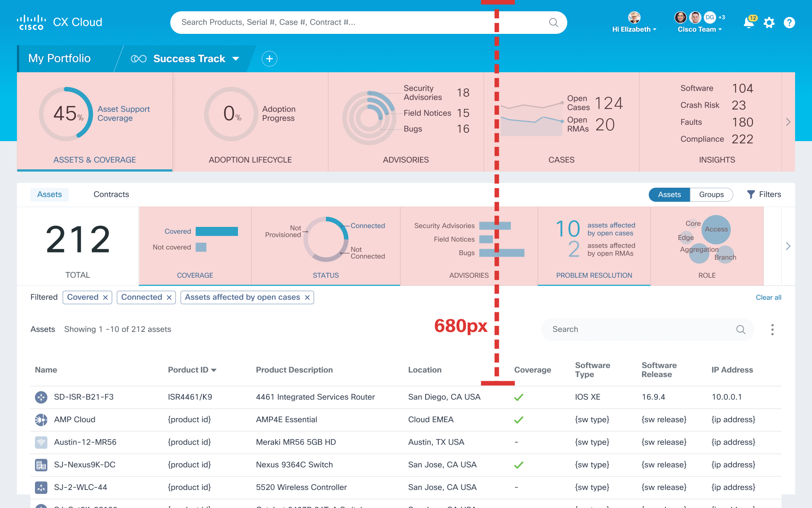Open asset SJ-2-WLC-44

[x=80, y=487]
